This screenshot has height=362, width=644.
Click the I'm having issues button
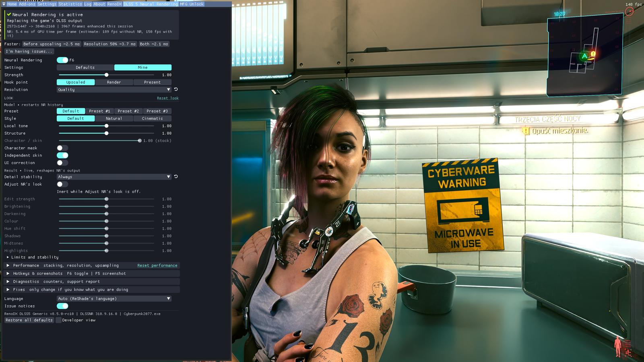29,51
